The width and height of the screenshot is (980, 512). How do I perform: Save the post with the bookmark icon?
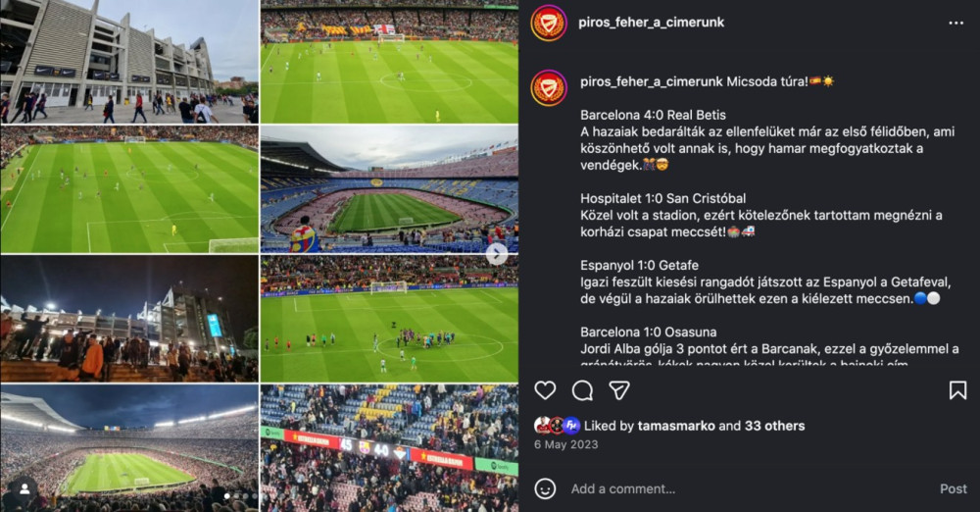pos(957,390)
